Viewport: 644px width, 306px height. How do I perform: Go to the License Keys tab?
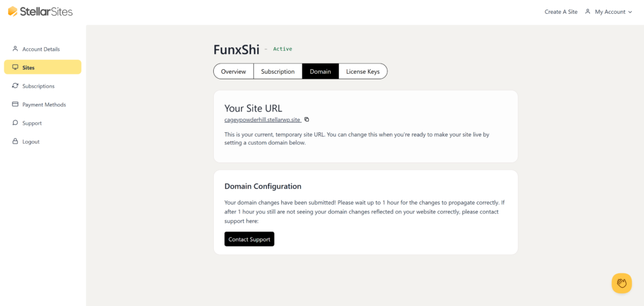(363, 72)
